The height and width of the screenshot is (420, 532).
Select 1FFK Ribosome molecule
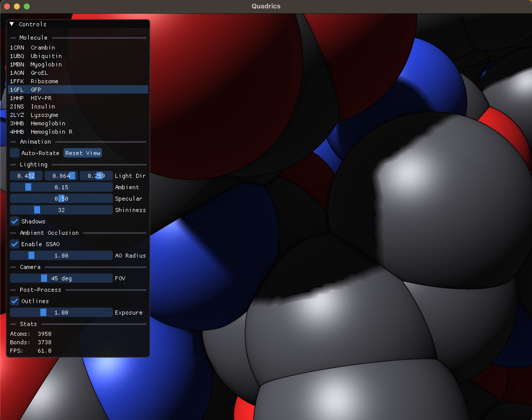pos(78,81)
